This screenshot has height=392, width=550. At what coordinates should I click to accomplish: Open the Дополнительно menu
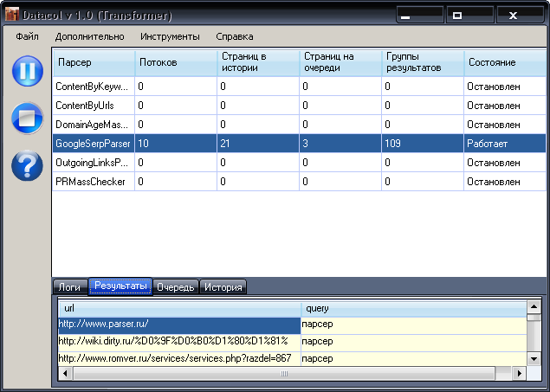(x=89, y=37)
